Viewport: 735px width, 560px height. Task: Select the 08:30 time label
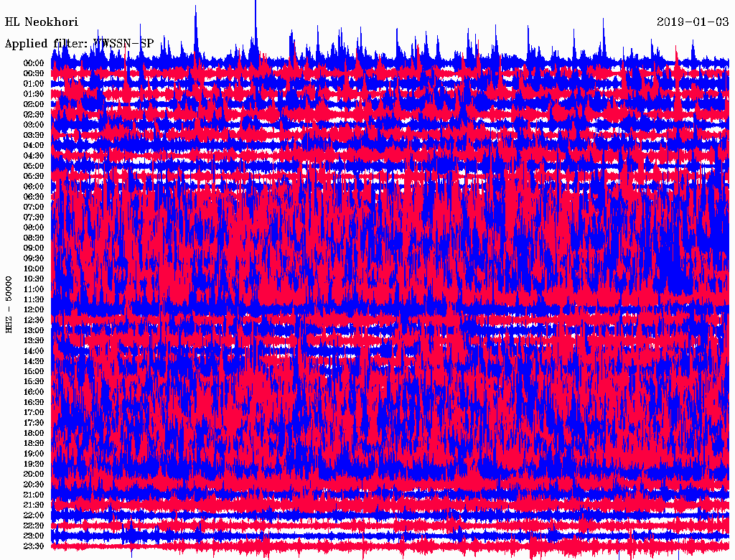coord(33,238)
